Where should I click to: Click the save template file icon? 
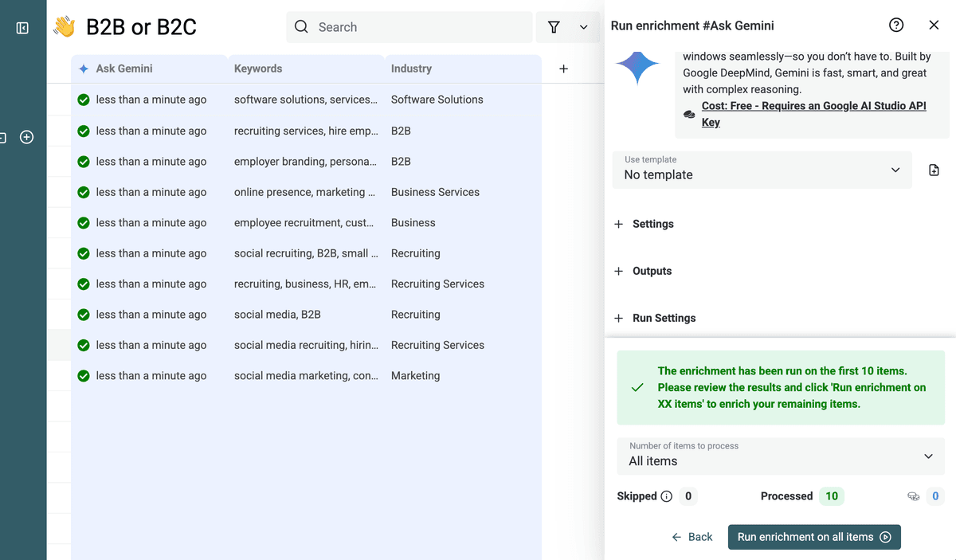(934, 170)
